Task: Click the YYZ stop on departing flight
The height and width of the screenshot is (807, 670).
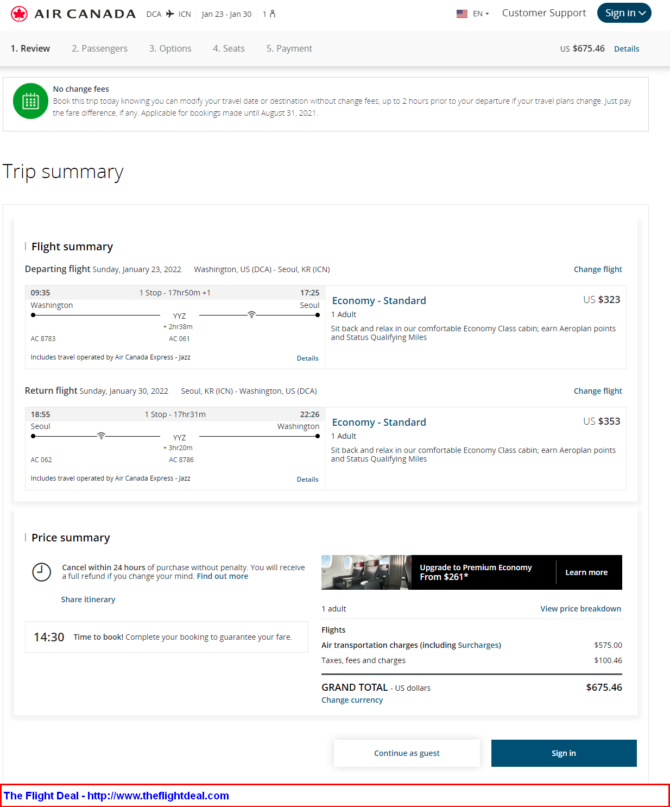Action: pos(179,316)
